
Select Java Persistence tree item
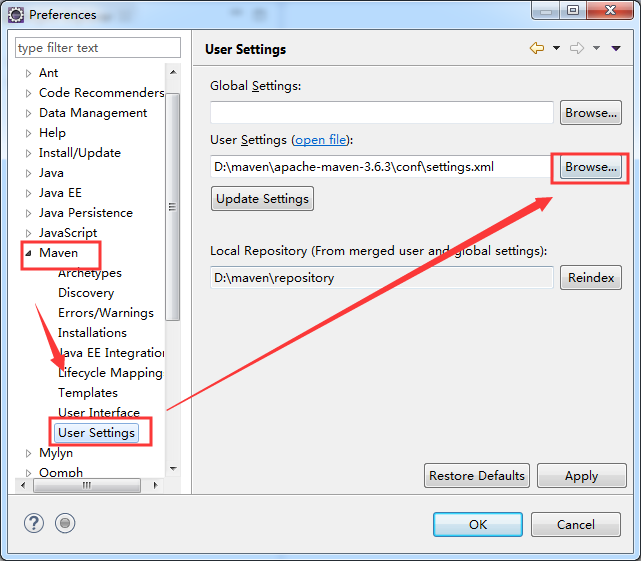click(x=85, y=213)
